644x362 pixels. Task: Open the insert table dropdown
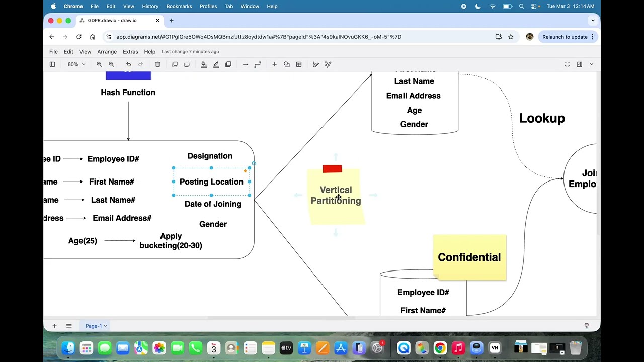pyautogui.click(x=299, y=64)
